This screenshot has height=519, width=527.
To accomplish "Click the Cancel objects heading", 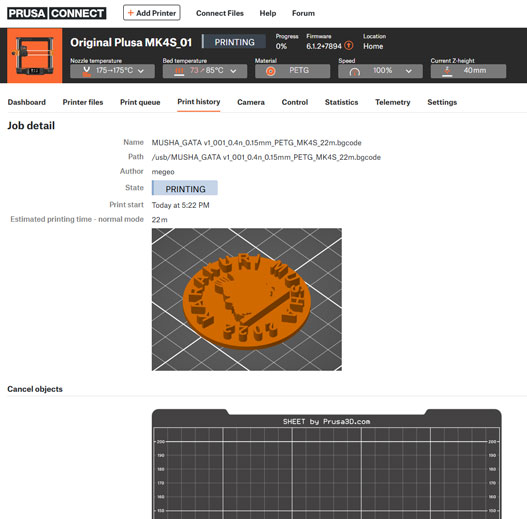I will 35,389.
